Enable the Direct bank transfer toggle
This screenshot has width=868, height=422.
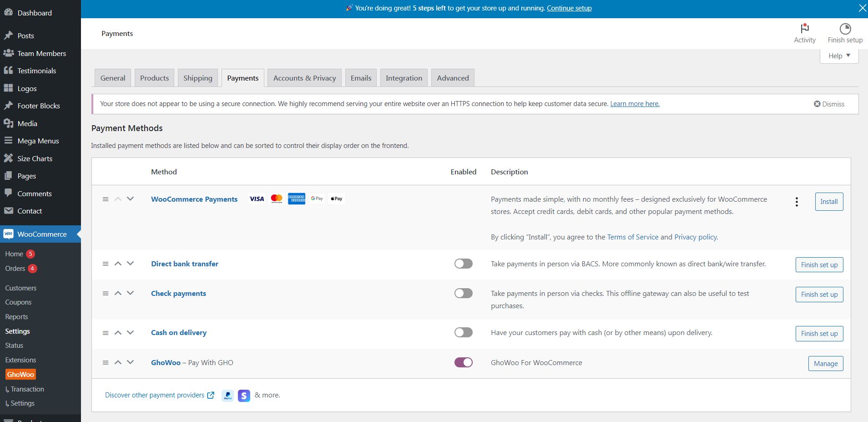pos(463,264)
